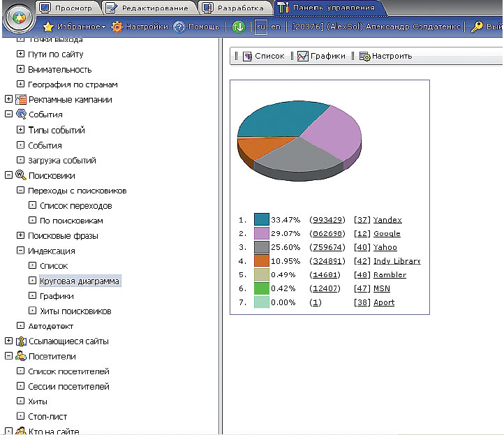Expand the Рекламные кампании tree node
504x435 pixels.
click(x=8, y=100)
